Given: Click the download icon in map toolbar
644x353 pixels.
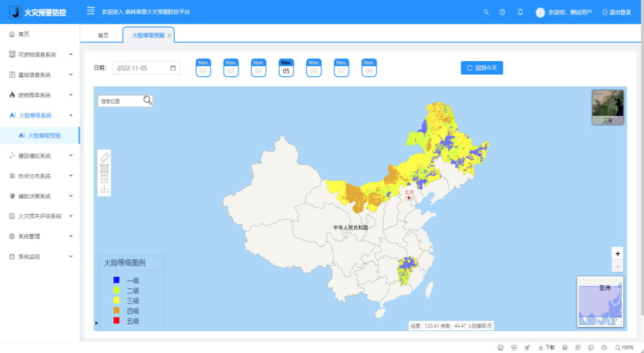Looking at the screenshot, I should (x=105, y=189).
